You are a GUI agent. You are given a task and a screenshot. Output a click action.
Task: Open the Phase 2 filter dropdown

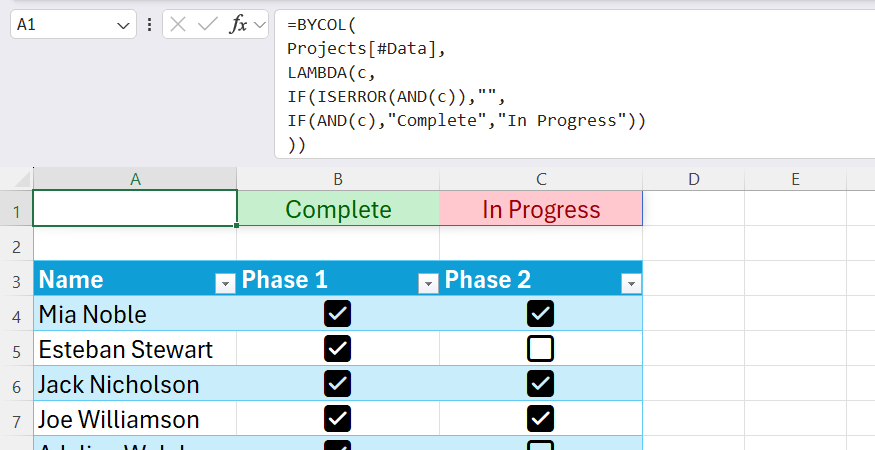pos(631,284)
